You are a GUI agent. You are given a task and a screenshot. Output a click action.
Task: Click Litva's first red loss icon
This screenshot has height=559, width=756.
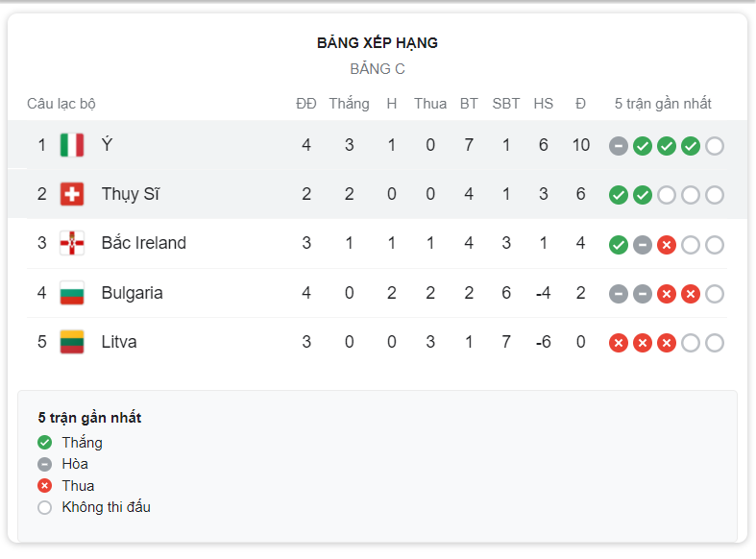click(619, 343)
